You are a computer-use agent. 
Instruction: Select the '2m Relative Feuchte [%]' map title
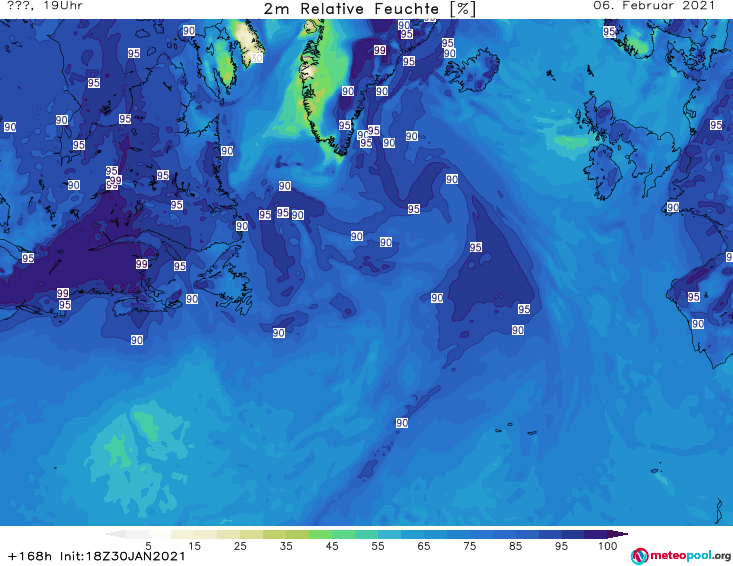click(370, 9)
